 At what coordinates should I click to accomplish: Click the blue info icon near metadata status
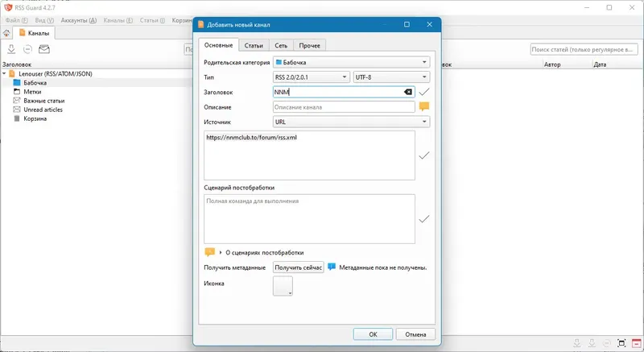[332, 267]
